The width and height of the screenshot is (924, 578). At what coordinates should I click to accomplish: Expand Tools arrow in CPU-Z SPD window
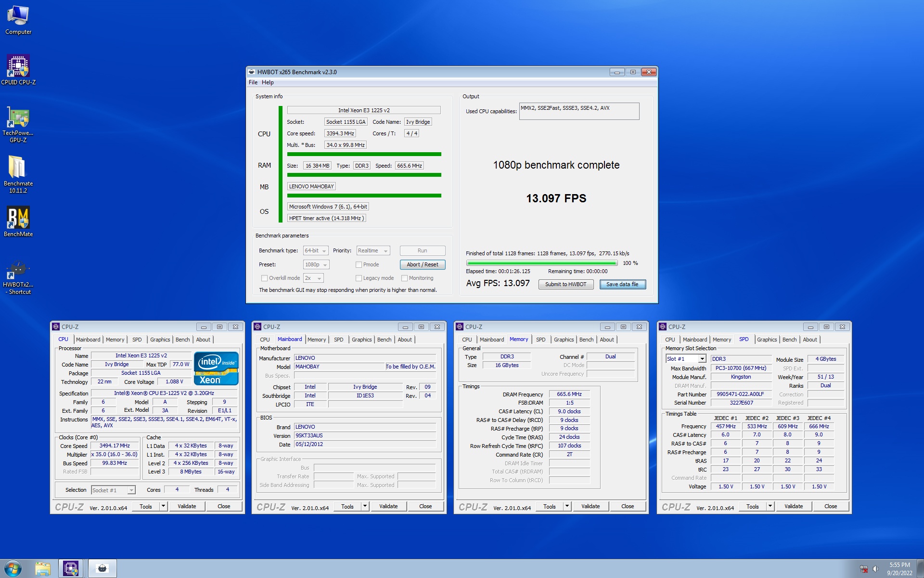770,506
